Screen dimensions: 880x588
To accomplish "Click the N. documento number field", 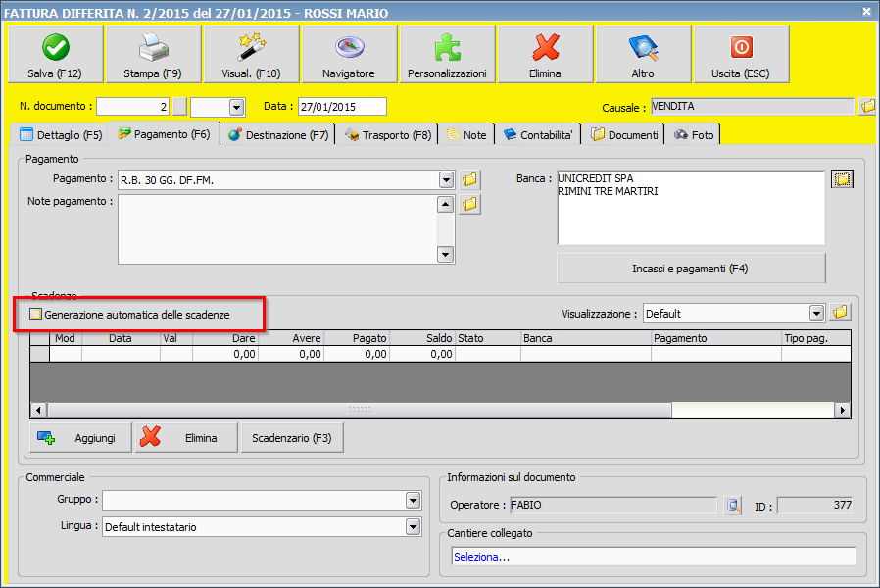I will tap(132, 107).
